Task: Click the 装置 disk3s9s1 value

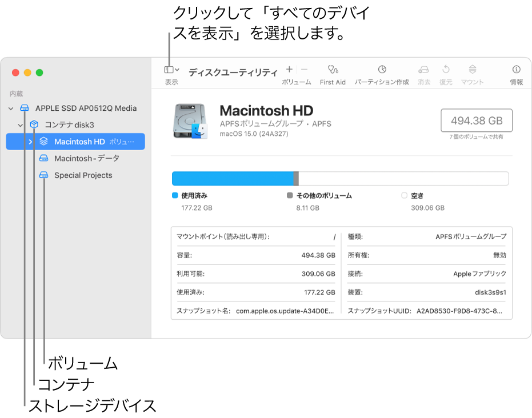Action: coord(490,292)
